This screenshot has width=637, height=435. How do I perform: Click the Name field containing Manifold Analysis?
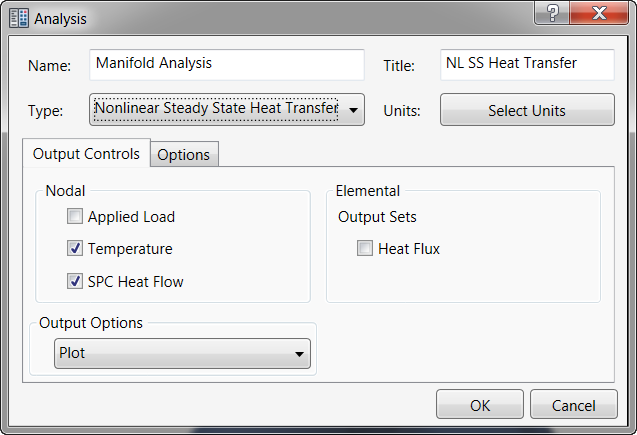point(227,64)
